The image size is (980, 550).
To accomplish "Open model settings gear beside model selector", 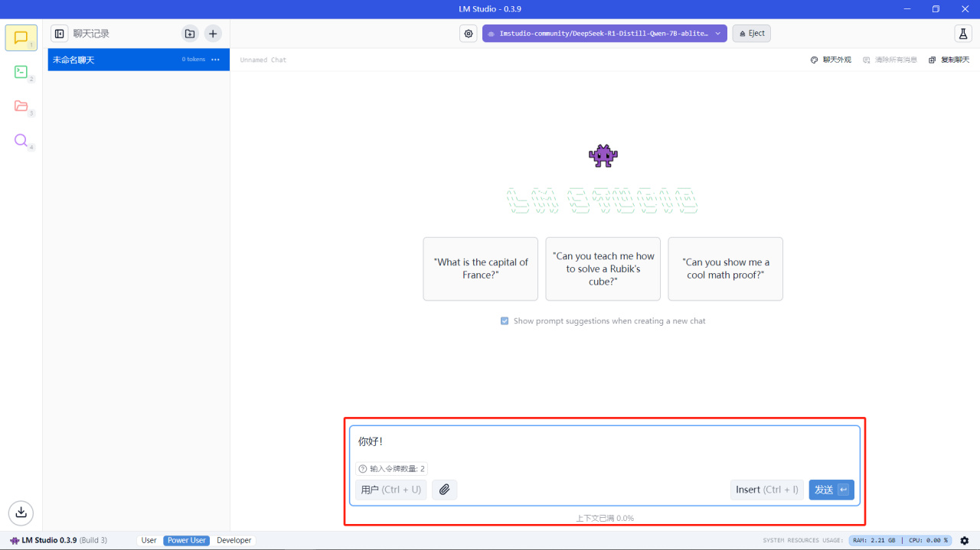I will 468,34.
